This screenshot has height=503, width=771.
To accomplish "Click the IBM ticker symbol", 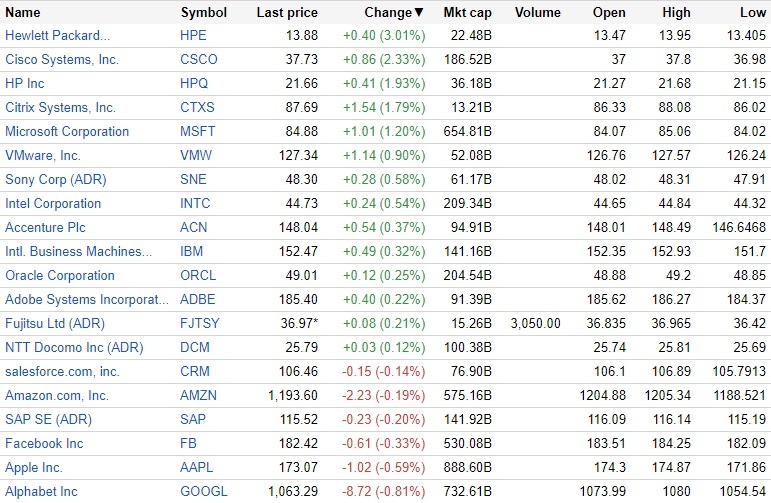I will pyautogui.click(x=191, y=252).
